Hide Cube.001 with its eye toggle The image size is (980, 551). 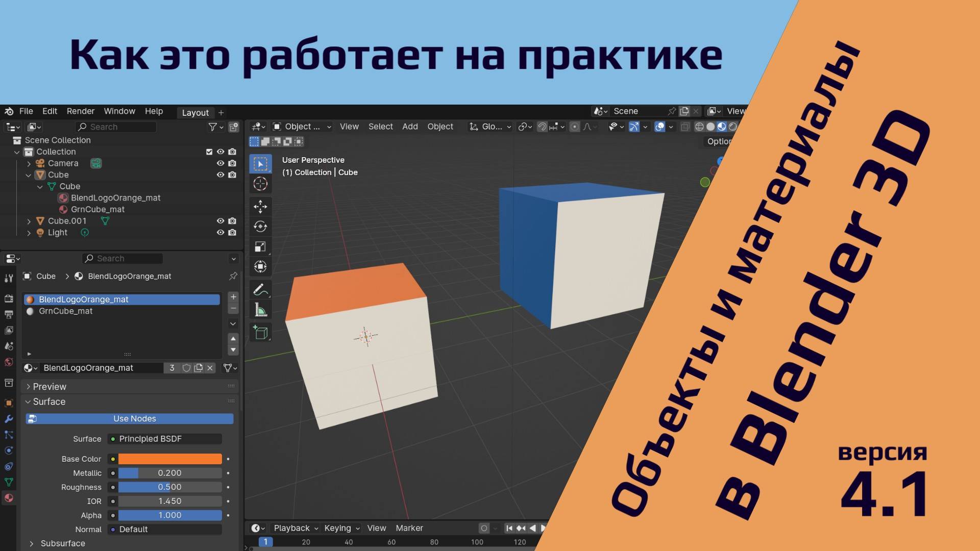coord(220,221)
